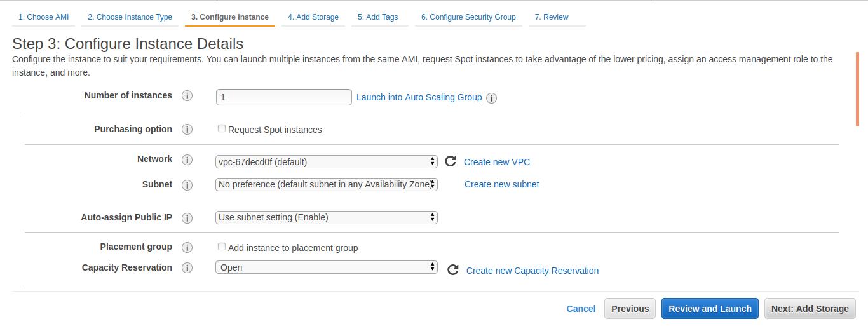Refresh the Capacity Reservation list

coord(453,270)
